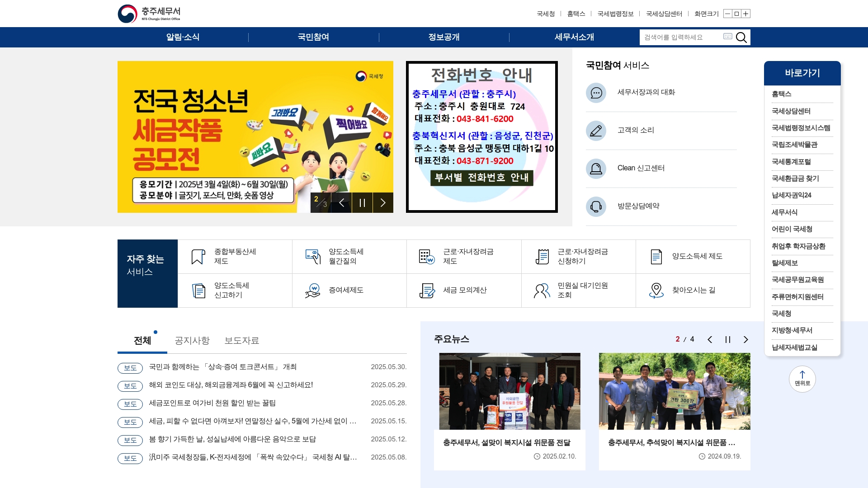Open 국세법령정보 top link
The width and height of the screenshot is (868, 488).
(x=616, y=14)
